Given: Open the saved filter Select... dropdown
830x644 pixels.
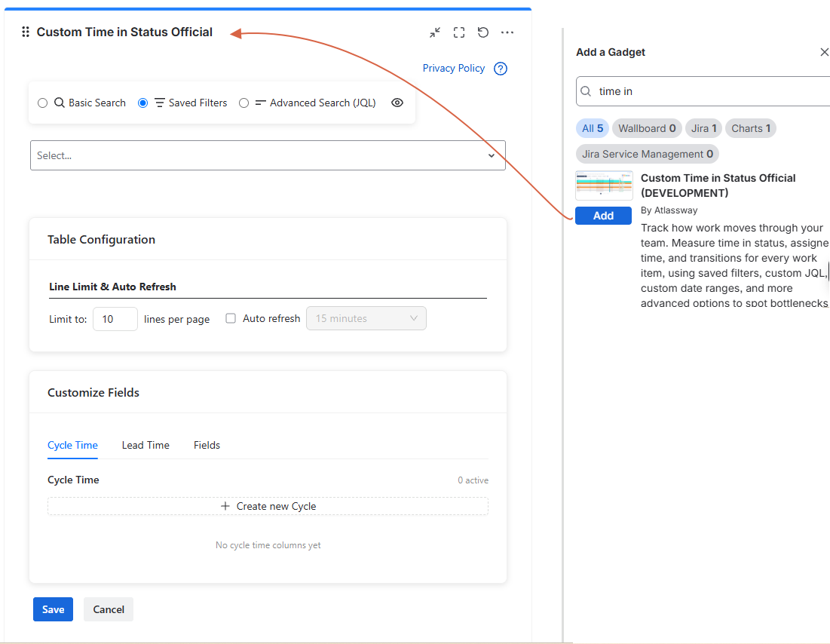Looking at the screenshot, I should tap(268, 155).
